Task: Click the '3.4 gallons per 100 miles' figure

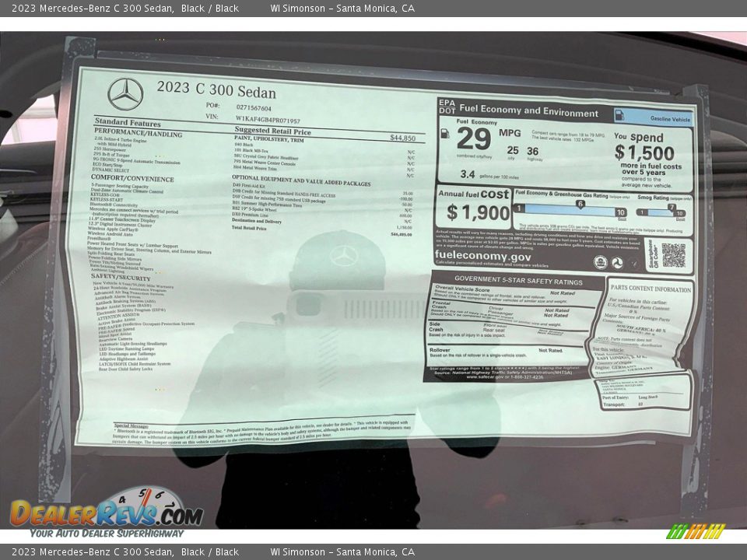Action: (489, 175)
